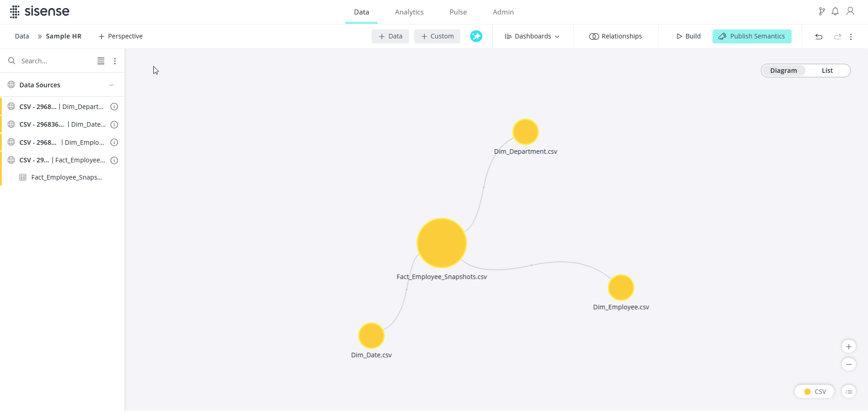Click the blue rocket icon in toolbar
Screen dimensions: 868x412
coord(476,36)
